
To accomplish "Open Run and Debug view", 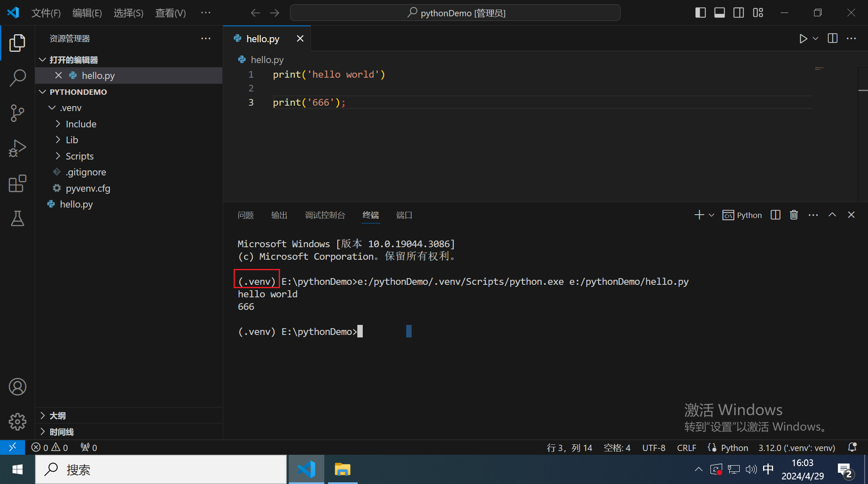I will click(17, 148).
